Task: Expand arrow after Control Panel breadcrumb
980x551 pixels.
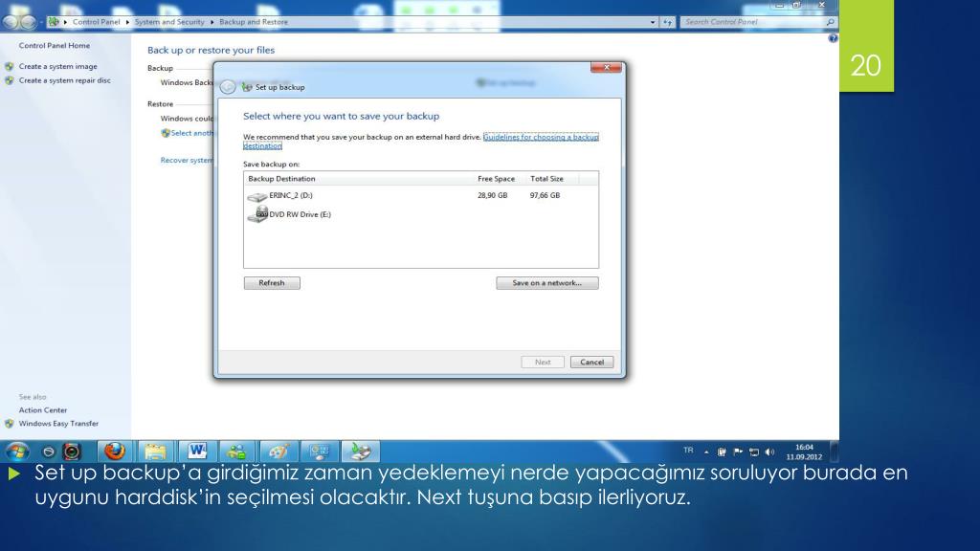Action: coord(127,22)
